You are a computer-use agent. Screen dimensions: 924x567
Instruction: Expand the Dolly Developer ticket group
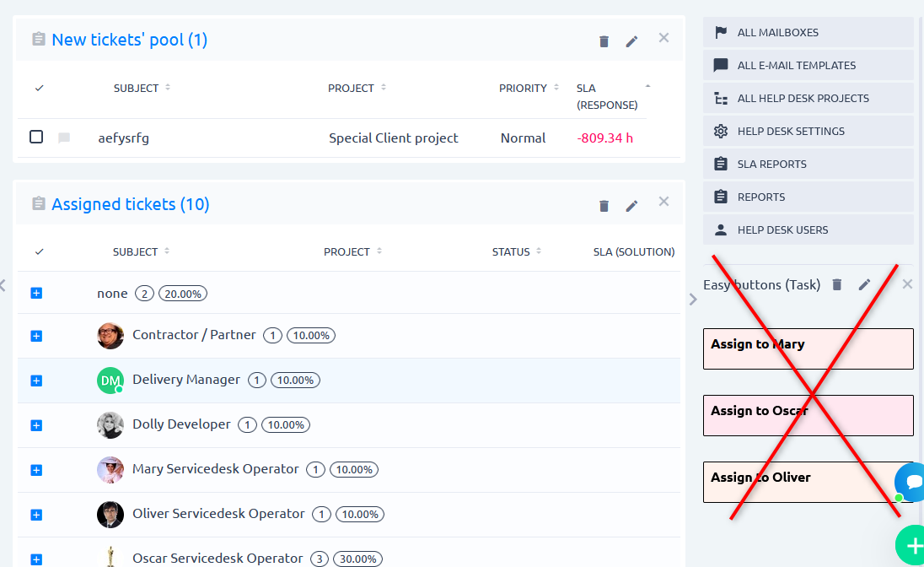point(36,425)
